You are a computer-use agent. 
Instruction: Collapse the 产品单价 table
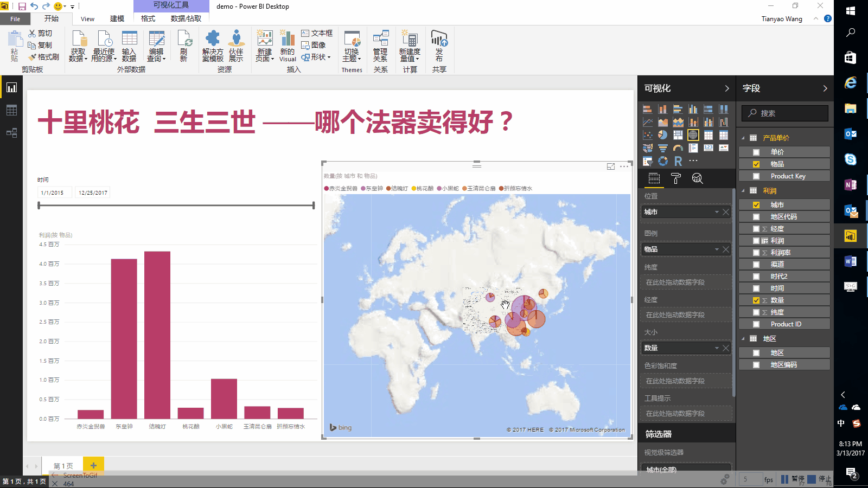(x=743, y=138)
